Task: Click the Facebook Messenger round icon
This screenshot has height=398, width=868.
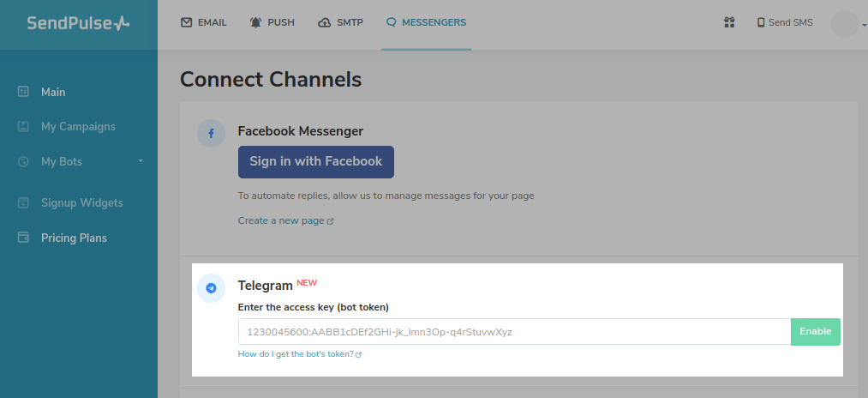Action: 211,134
